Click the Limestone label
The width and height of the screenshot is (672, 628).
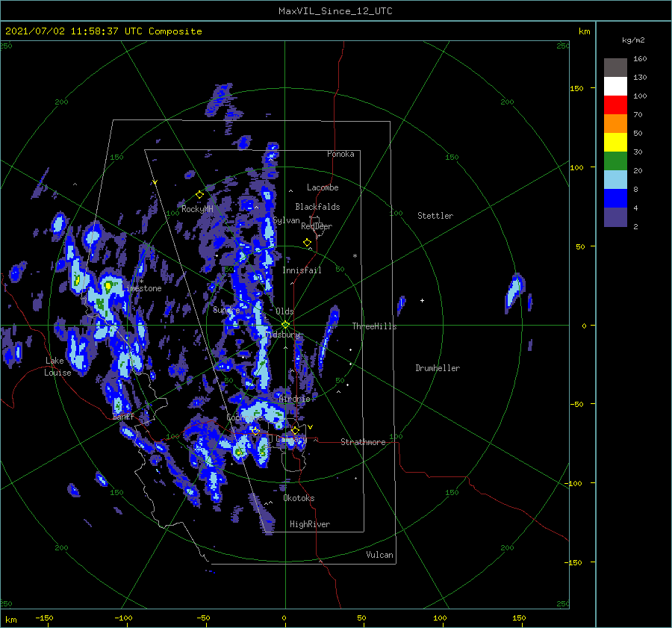(x=144, y=288)
